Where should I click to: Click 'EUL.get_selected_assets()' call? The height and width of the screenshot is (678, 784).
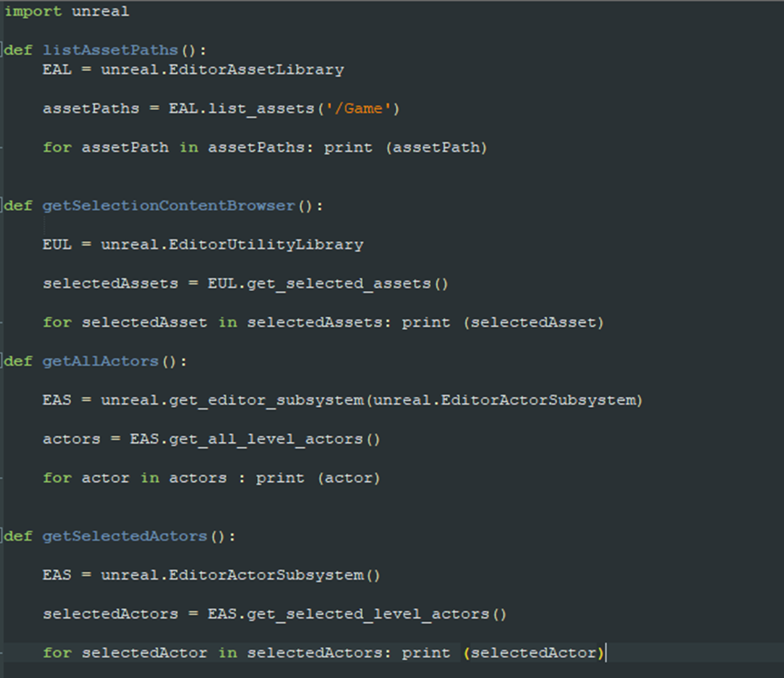328,284
